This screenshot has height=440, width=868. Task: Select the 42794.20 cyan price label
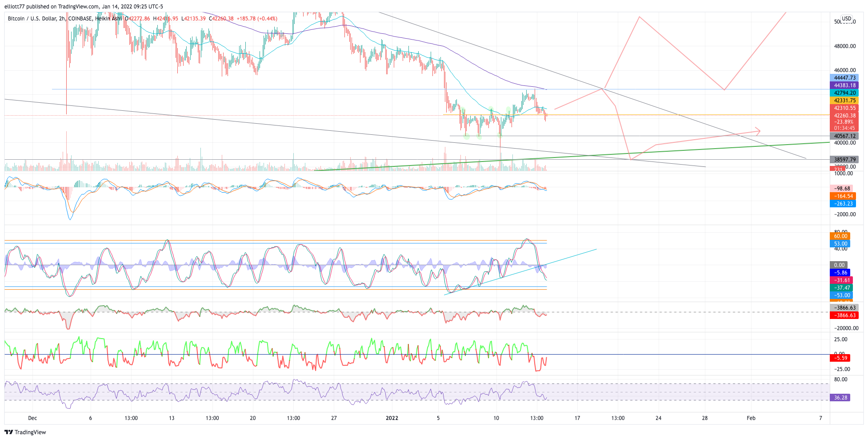pyautogui.click(x=844, y=93)
